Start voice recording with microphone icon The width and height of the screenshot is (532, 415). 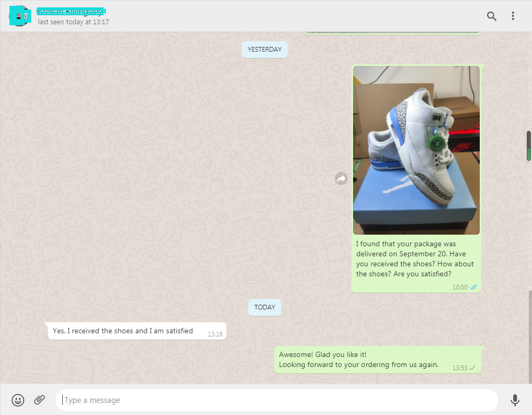tap(515, 400)
